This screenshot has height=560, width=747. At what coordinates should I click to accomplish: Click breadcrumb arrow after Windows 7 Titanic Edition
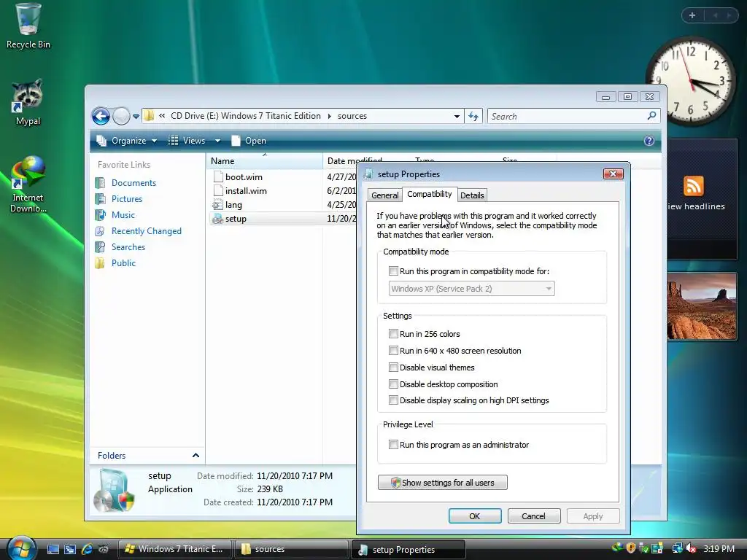pos(329,116)
